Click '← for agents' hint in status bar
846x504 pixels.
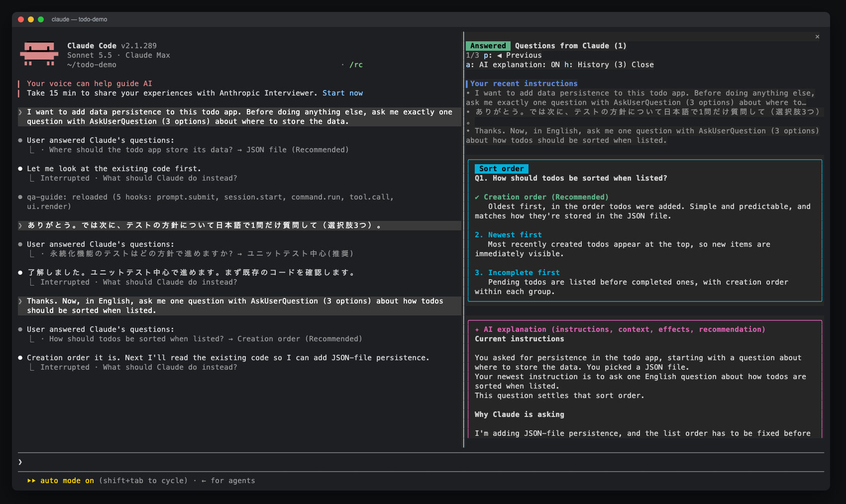click(x=228, y=481)
